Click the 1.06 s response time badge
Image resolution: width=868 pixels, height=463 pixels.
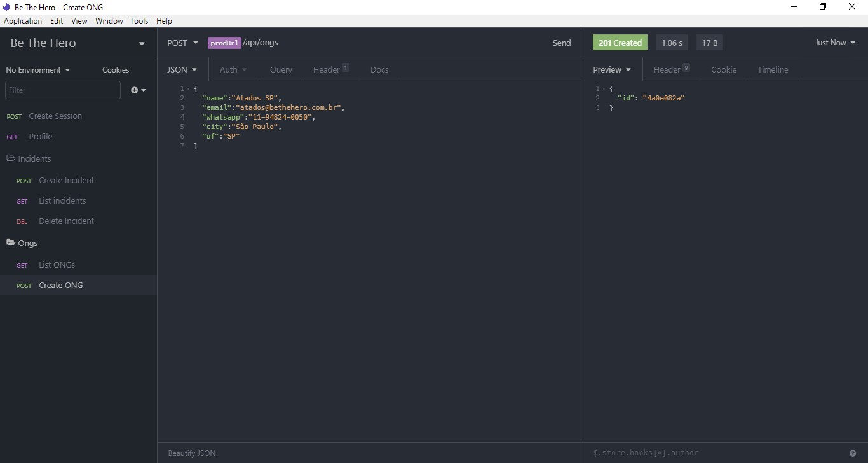pyautogui.click(x=672, y=43)
